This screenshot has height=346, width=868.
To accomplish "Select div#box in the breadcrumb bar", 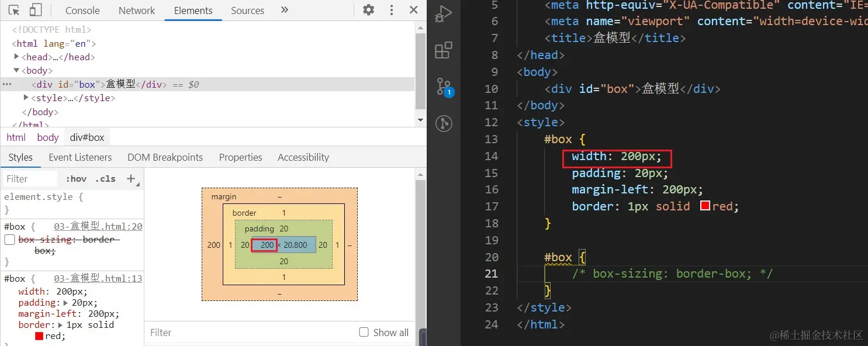I will [x=87, y=137].
